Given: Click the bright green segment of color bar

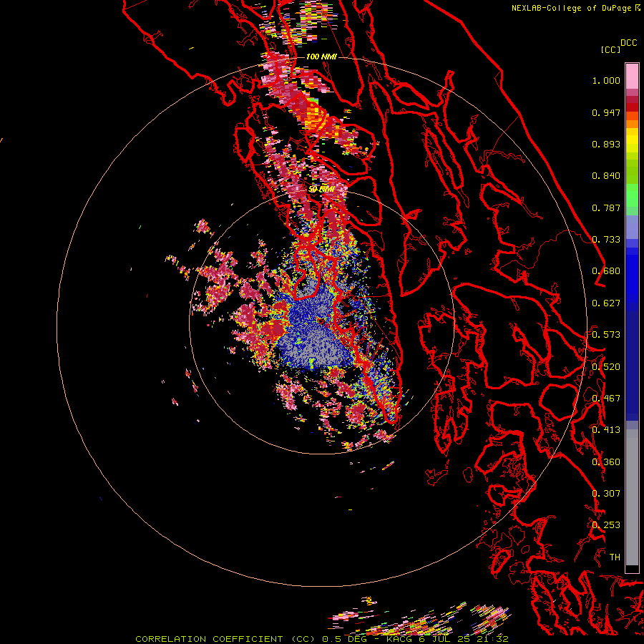Looking at the screenshot, I should click(x=632, y=195).
